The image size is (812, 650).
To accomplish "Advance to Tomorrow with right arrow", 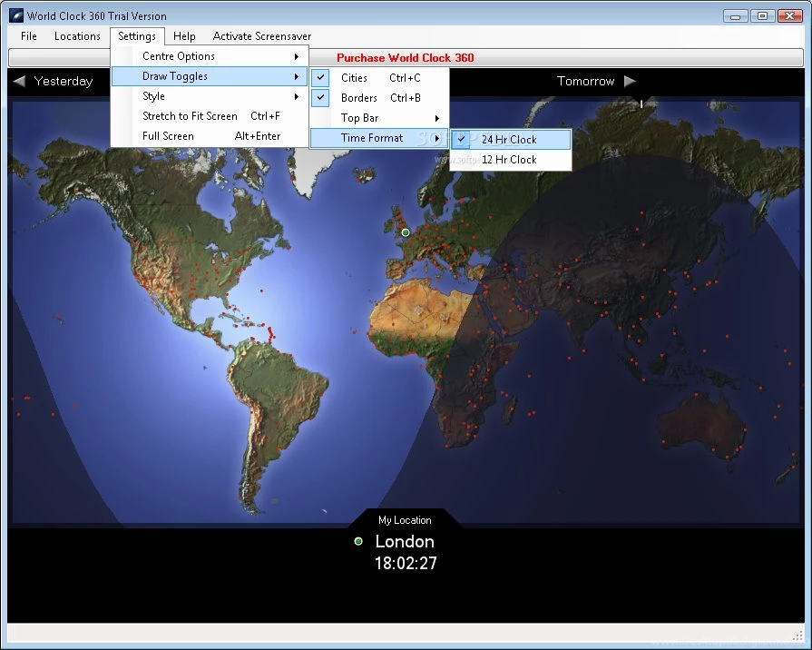I will [630, 82].
